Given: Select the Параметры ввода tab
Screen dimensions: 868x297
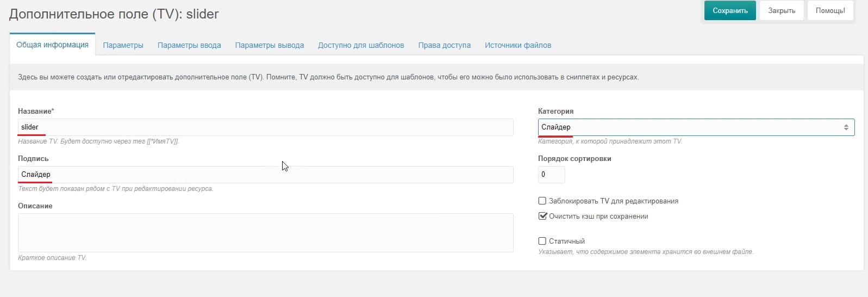Looking at the screenshot, I should point(189,45).
